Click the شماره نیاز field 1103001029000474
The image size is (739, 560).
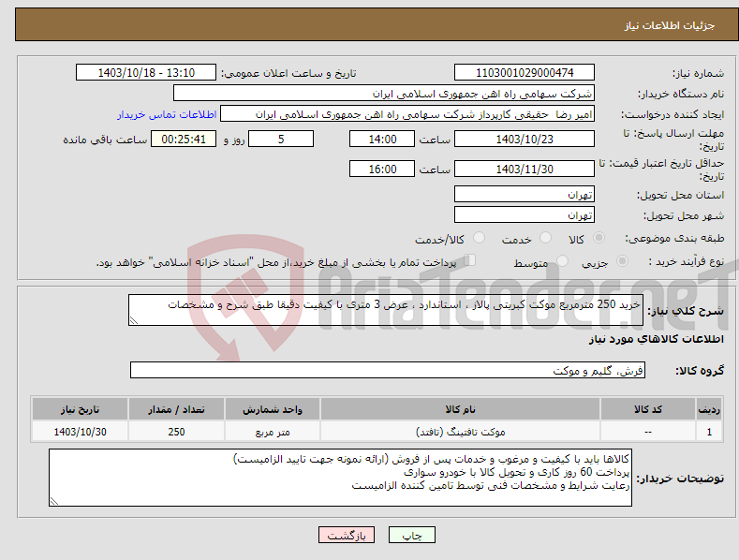tap(525, 73)
